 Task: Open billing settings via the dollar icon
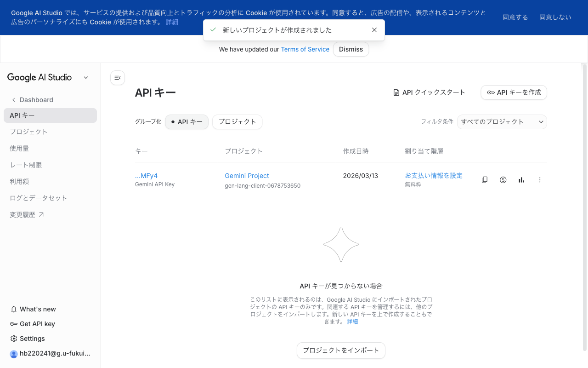[x=503, y=179]
